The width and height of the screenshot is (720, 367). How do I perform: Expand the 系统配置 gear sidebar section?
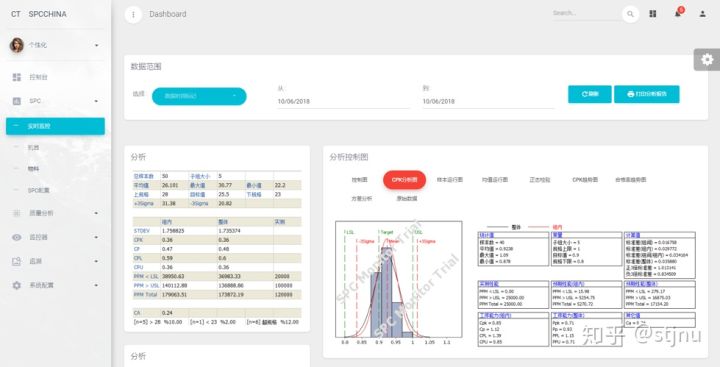click(55, 285)
